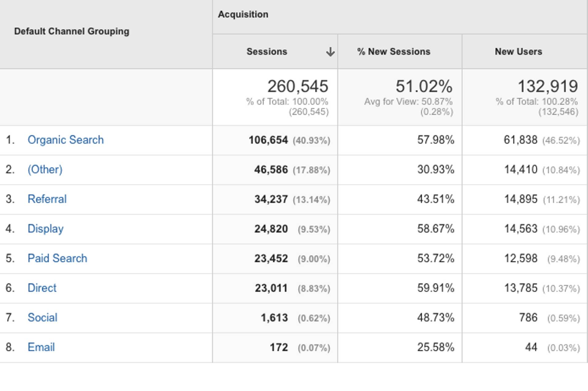588x391 pixels.
Task: Click the Email sessions count 172
Action: 279,347
